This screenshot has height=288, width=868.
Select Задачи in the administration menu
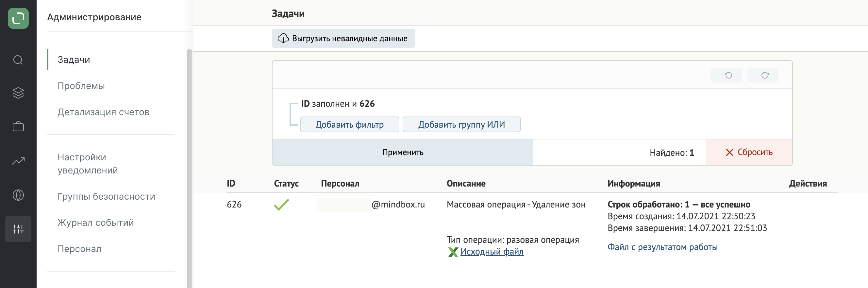(74, 60)
